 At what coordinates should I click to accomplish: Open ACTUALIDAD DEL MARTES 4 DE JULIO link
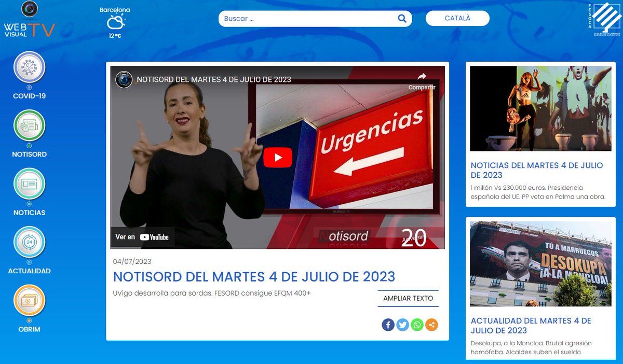(x=531, y=326)
